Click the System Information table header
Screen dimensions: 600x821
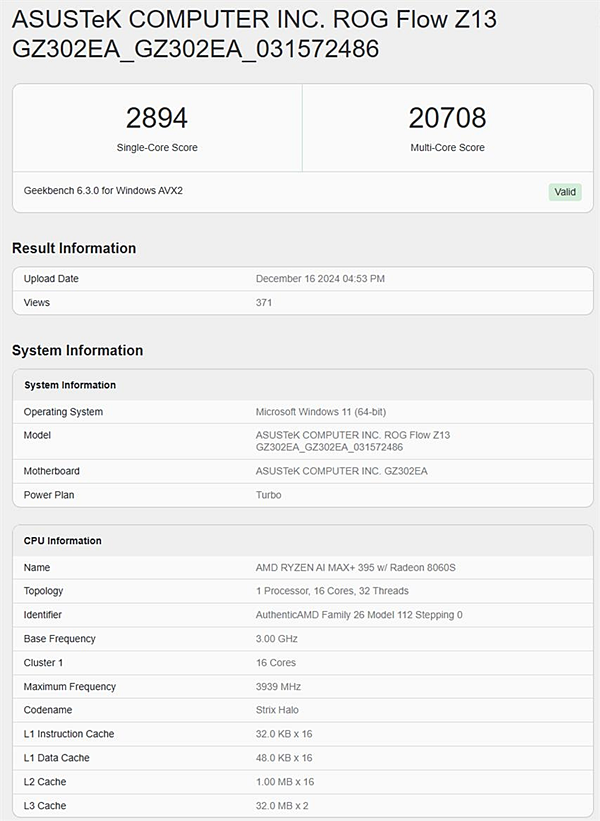70,385
